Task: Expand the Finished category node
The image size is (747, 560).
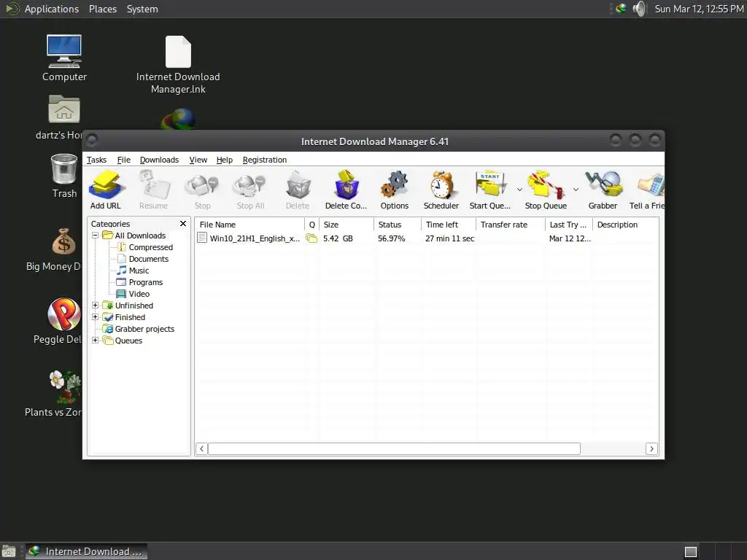Action: click(x=96, y=316)
